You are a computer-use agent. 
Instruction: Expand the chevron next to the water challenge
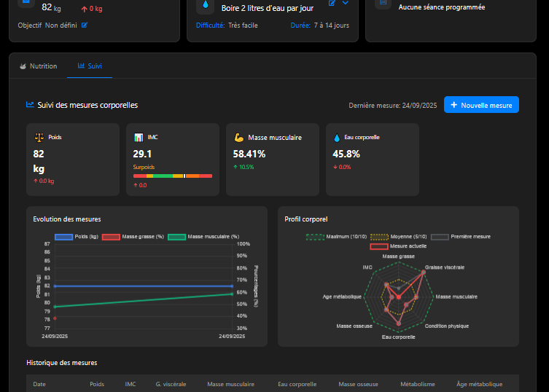click(346, 3)
